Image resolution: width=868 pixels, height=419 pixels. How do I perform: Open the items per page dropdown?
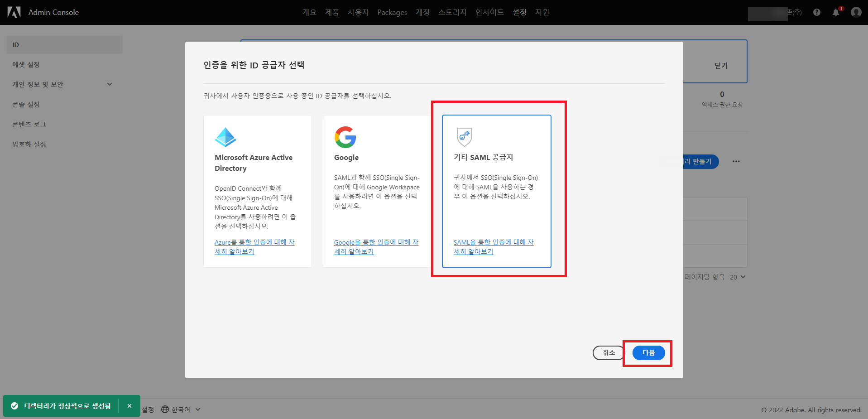(738, 277)
